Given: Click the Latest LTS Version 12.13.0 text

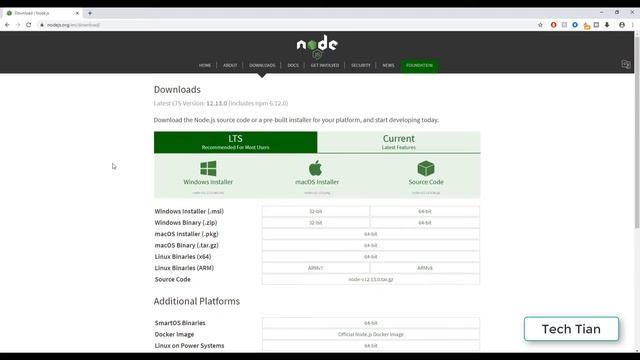Looking at the screenshot, I should pyautogui.click(x=221, y=103).
